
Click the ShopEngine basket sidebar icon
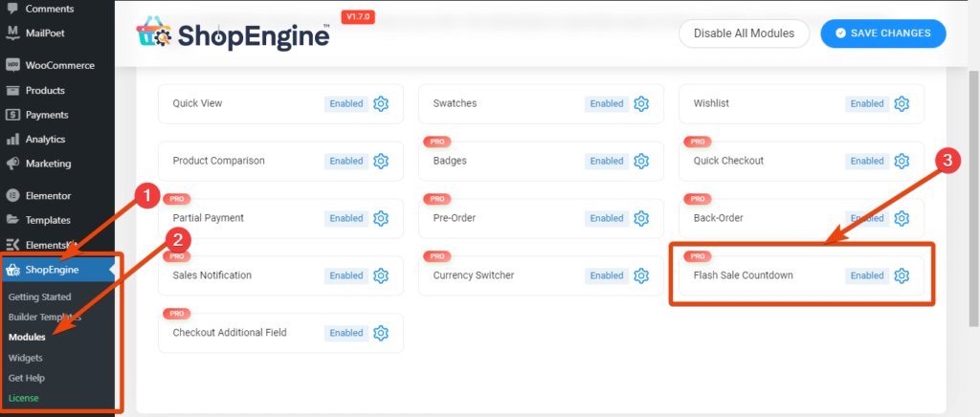(11, 271)
